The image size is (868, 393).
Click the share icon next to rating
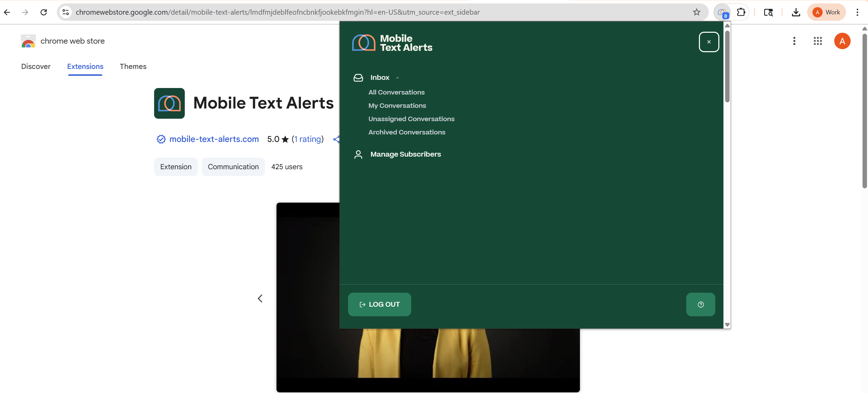point(336,139)
